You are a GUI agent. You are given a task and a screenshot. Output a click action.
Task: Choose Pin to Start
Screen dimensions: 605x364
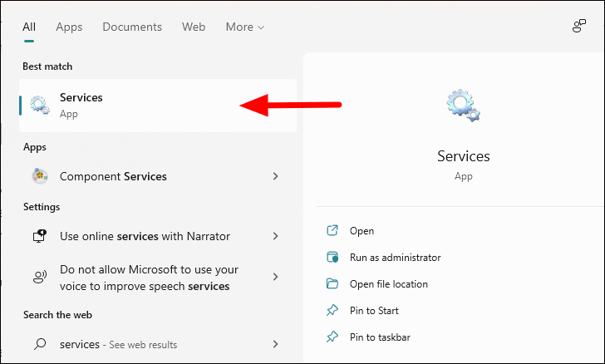(374, 310)
